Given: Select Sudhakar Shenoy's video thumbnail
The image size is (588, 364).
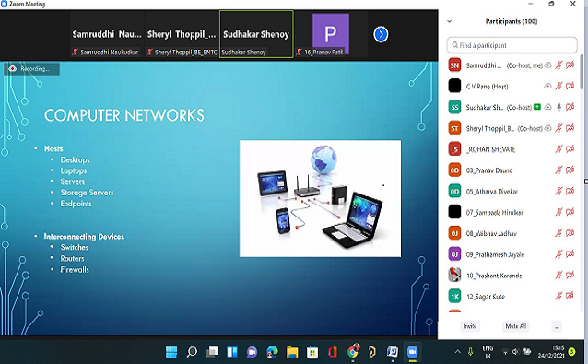Looking at the screenshot, I should [256, 34].
